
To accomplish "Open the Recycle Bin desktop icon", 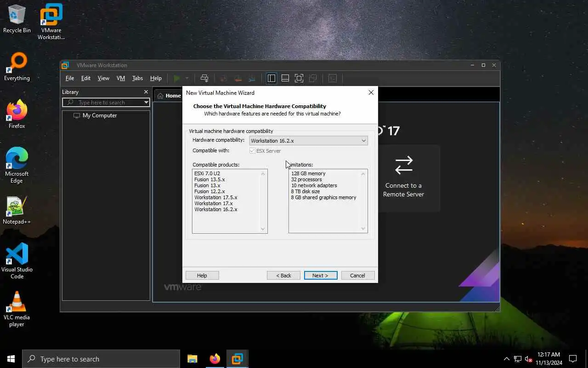I will point(17,19).
